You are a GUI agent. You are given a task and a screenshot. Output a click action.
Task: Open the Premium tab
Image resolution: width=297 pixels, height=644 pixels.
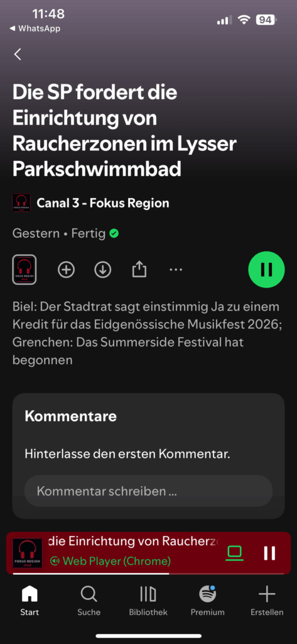pos(208,601)
